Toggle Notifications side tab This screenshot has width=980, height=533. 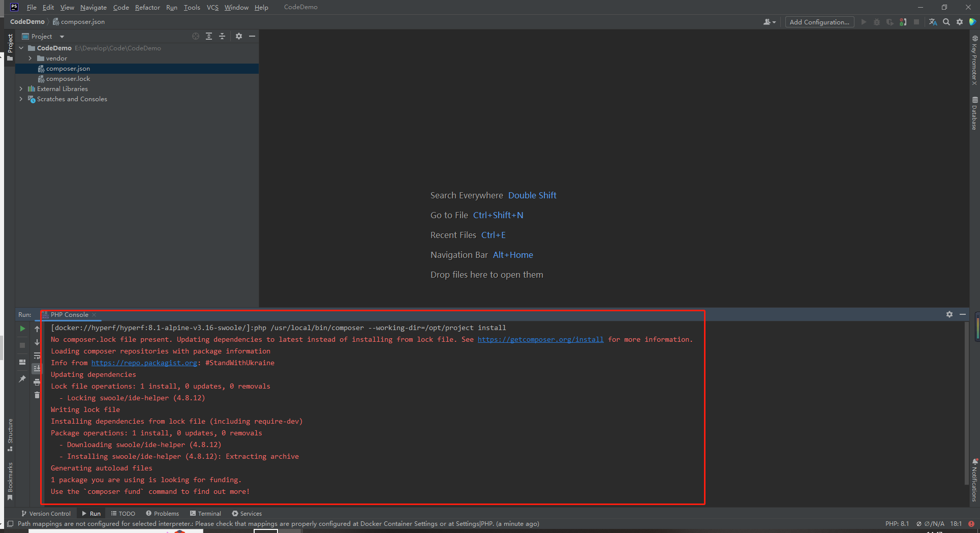974,480
